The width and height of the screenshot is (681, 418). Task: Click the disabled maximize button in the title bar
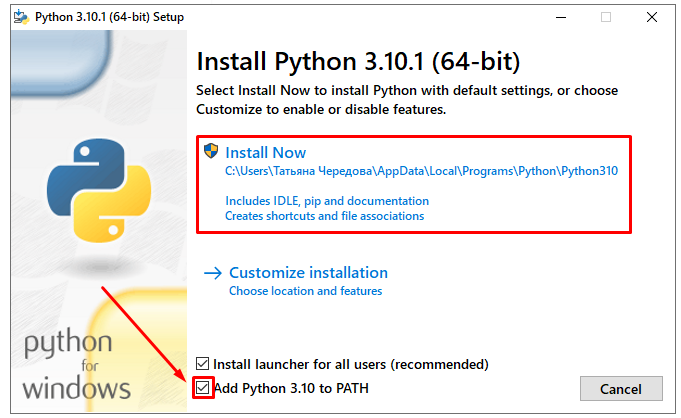606,17
